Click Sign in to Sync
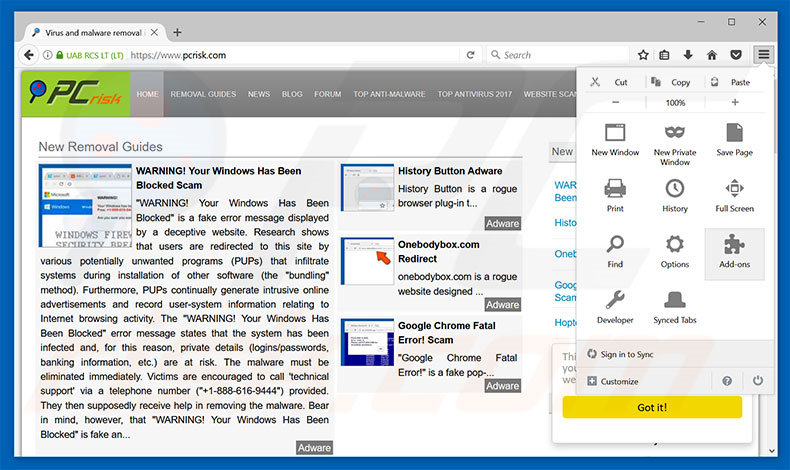The height and width of the screenshot is (470, 790). [x=620, y=354]
